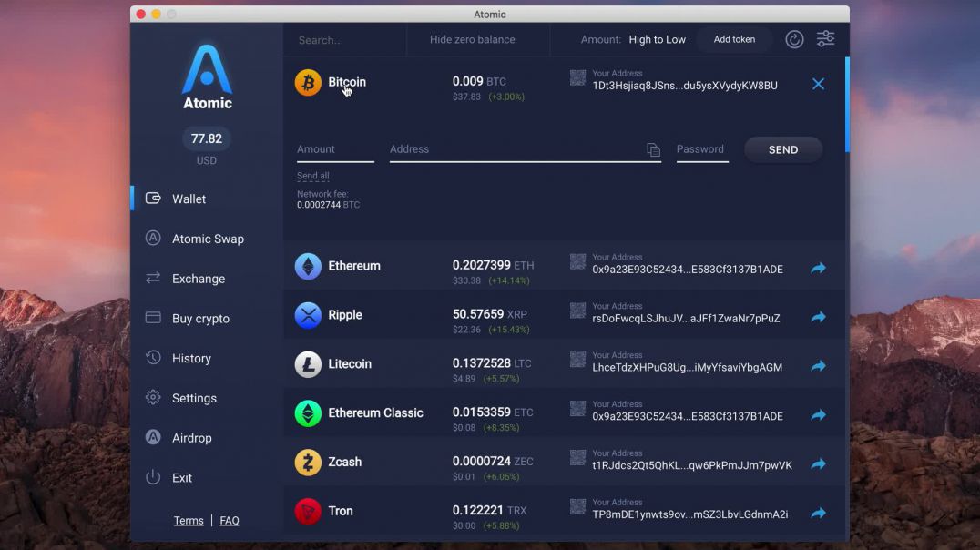Click Add token button
Screen dimensions: 980x550
pos(734,39)
